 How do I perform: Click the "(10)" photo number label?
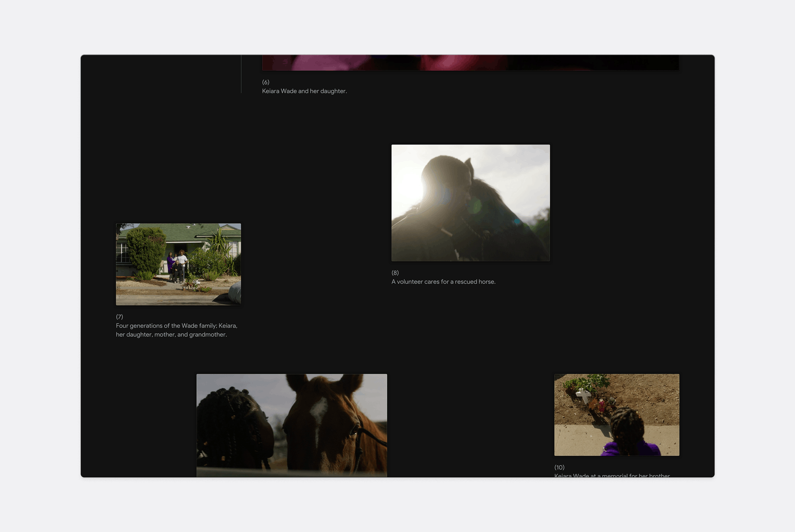coord(559,467)
